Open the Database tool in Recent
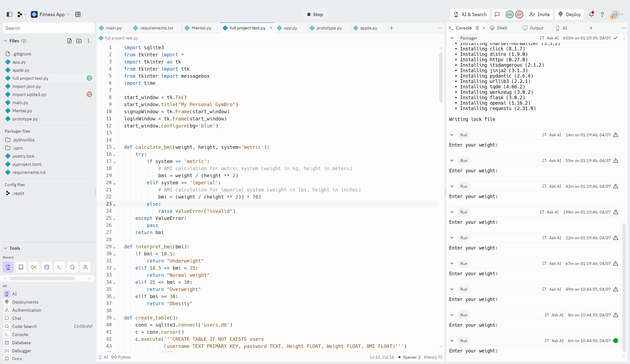The height and width of the screenshot is (364, 630). click(47, 267)
